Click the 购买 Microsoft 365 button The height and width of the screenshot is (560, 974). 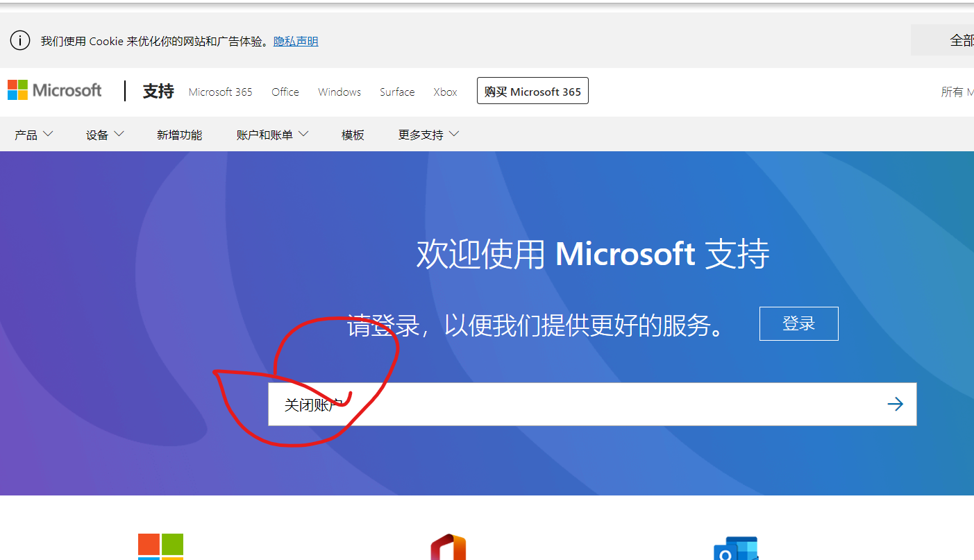click(x=532, y=91)
